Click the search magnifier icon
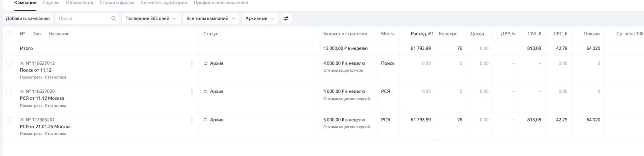The height and width of the screenshot is (156, 644). 113,18
